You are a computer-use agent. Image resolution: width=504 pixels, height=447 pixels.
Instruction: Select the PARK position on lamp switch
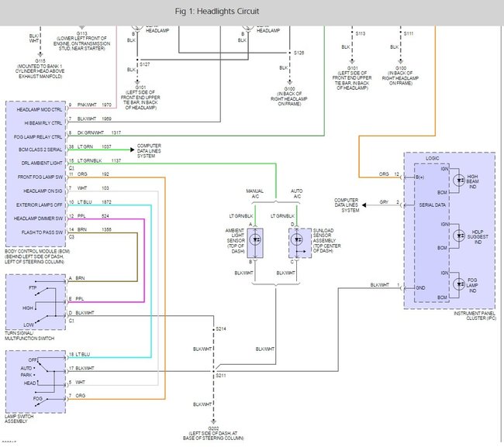point(26,375)
